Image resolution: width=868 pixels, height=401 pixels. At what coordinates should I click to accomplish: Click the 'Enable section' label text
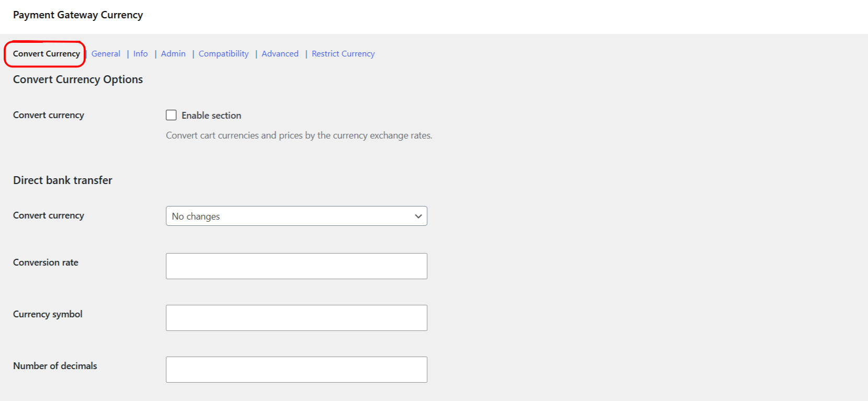point(211,116)
